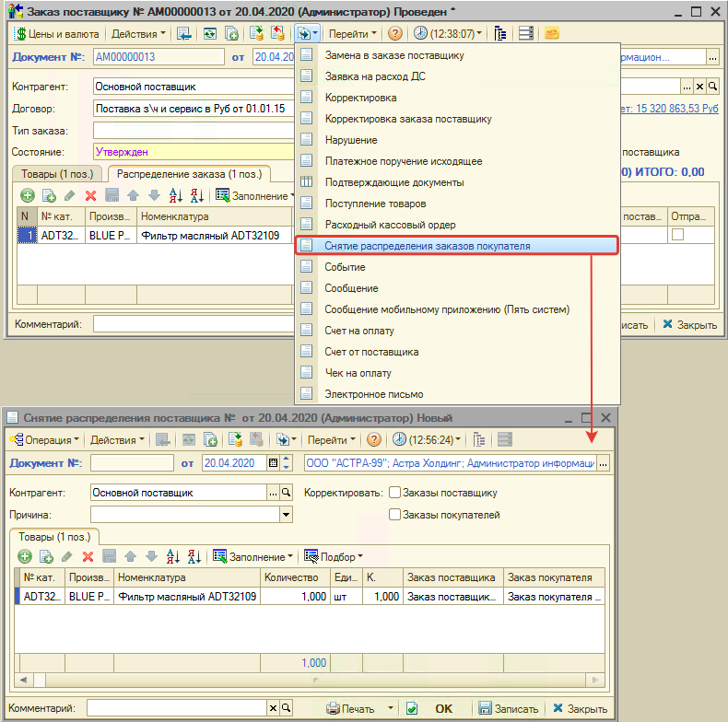Open Заполнение dropdown in Снятие распределения Товары
Image resolution: width=728 pixels, height=722 pixels.
point(253,556)
